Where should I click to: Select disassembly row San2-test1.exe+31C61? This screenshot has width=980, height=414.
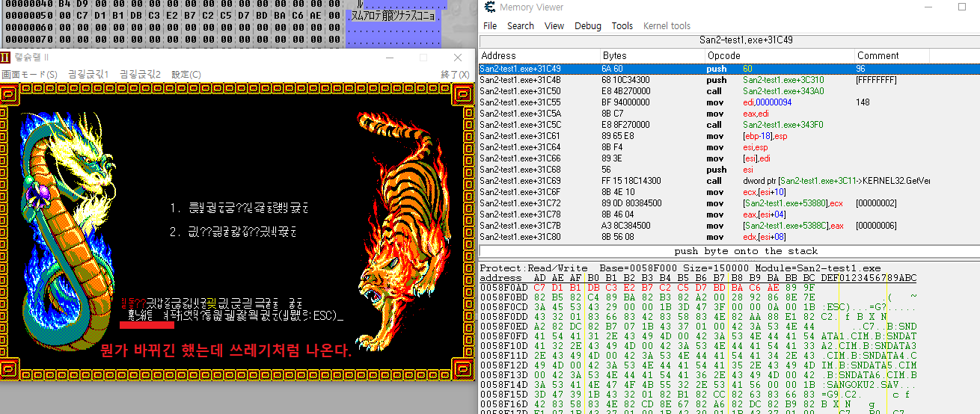pos(729,135)
